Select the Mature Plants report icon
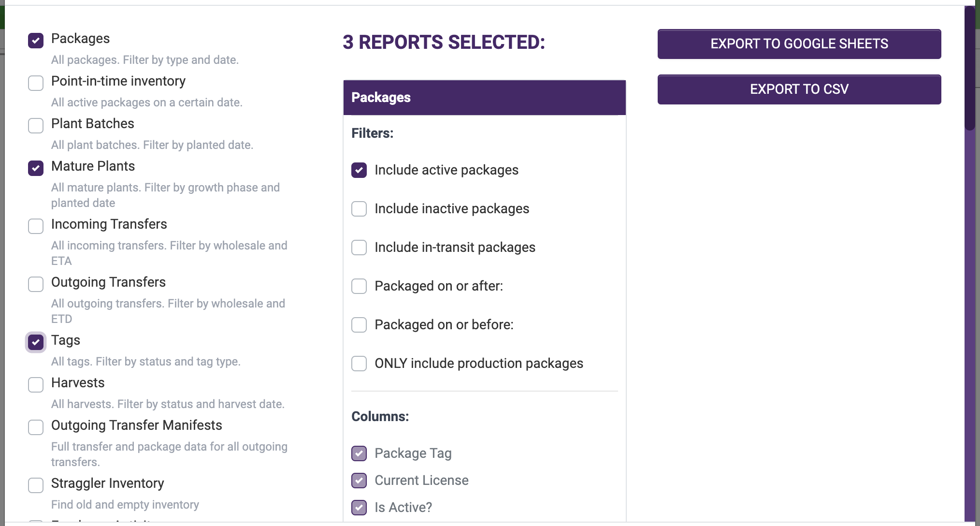This screenshot has width=980, height=526. (36, 167)
